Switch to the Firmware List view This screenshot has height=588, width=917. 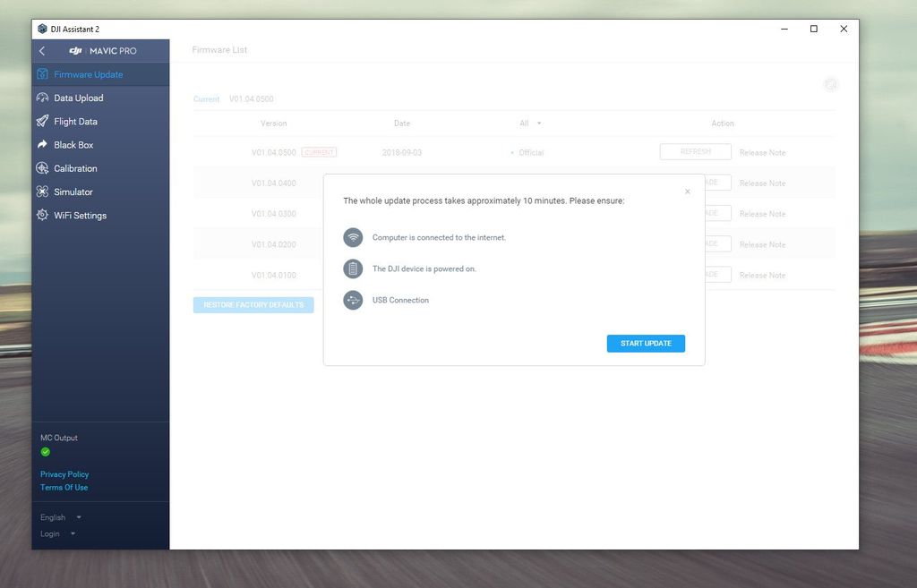219,49
